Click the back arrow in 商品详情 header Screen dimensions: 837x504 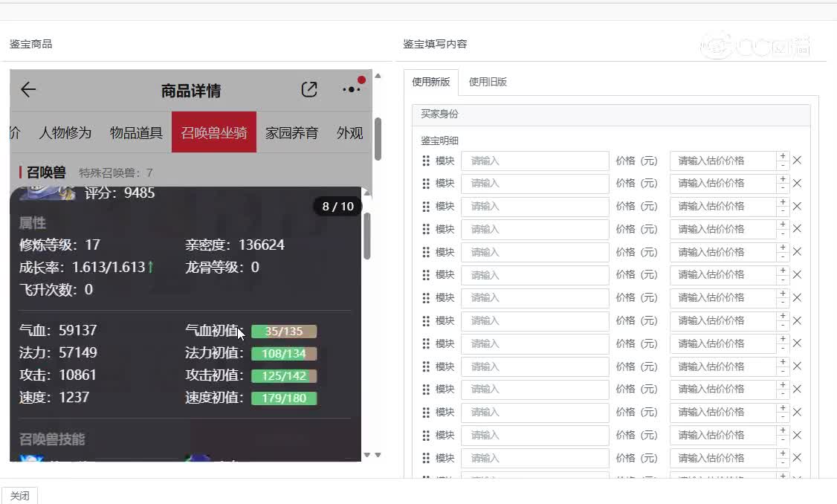pyautogui.click(x=28, y=90)
